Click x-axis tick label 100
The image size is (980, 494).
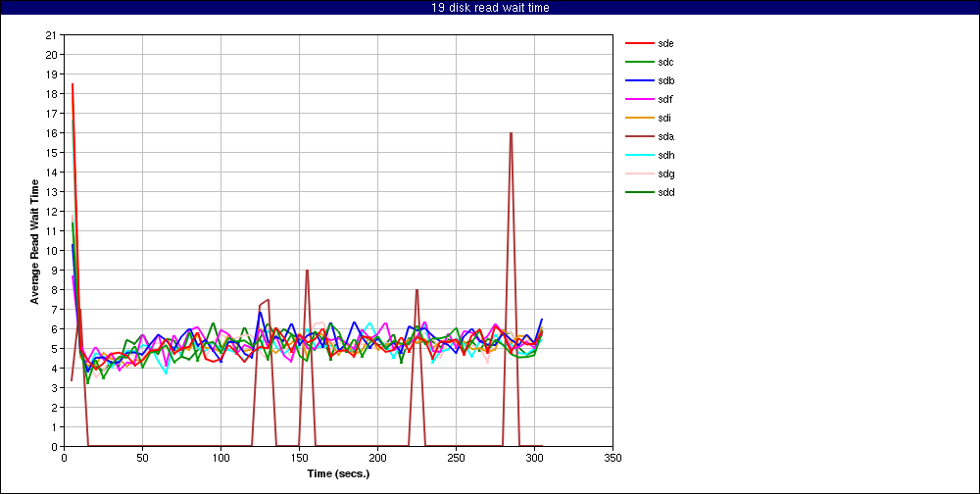(x=220, y=458)
